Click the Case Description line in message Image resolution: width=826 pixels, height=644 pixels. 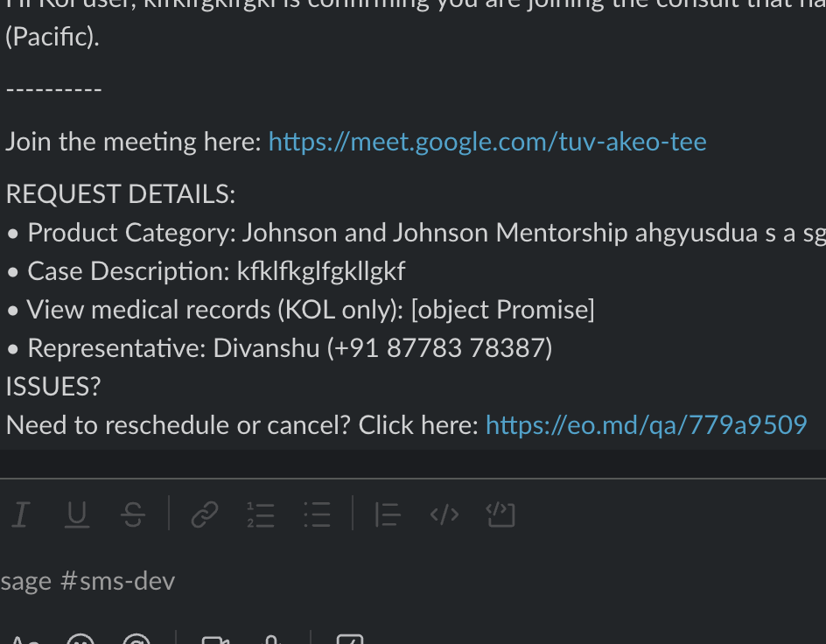(206, 272)
